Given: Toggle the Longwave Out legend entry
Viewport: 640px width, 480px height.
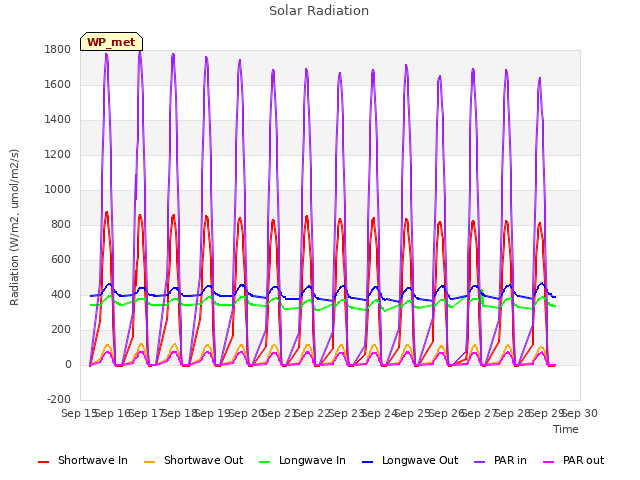Looking at the screenshot, I should [410, 460].
